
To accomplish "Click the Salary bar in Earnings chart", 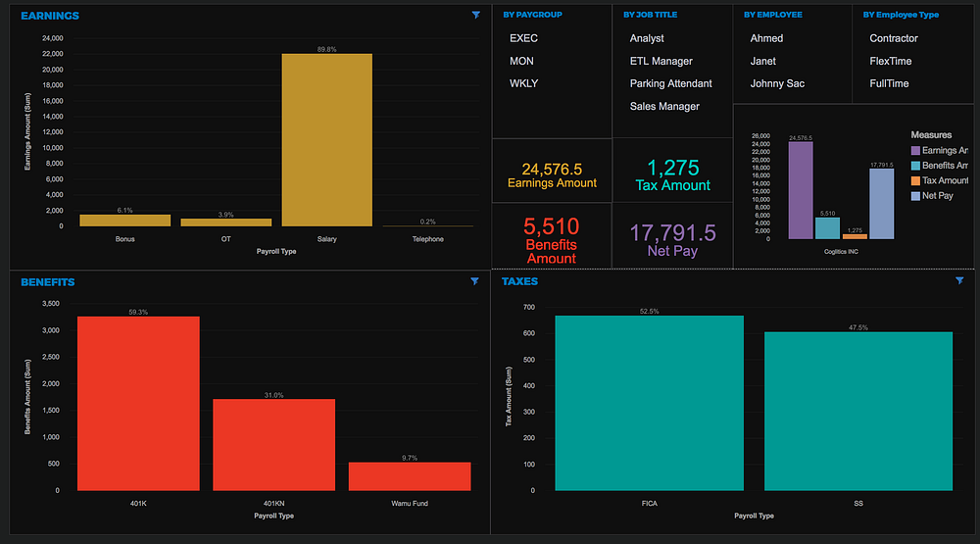I will click(x=326, y=140).
